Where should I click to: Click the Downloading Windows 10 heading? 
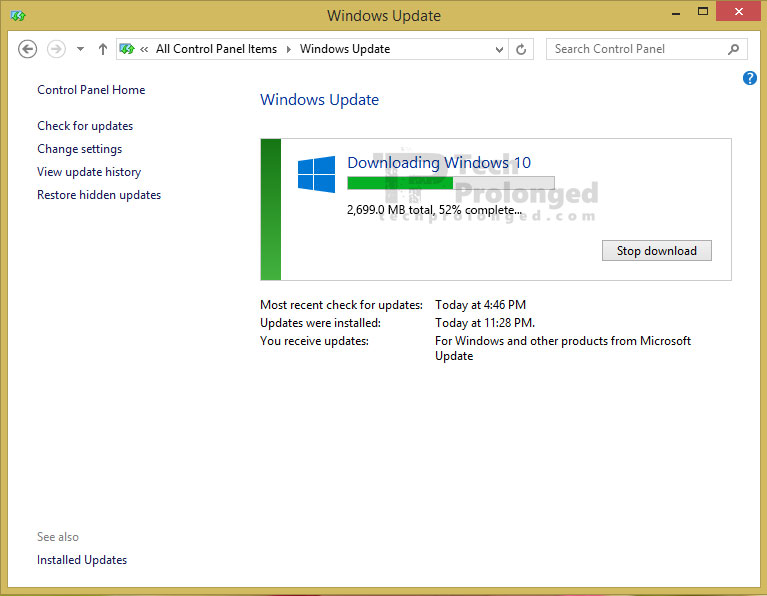click(x=439, y=162)
